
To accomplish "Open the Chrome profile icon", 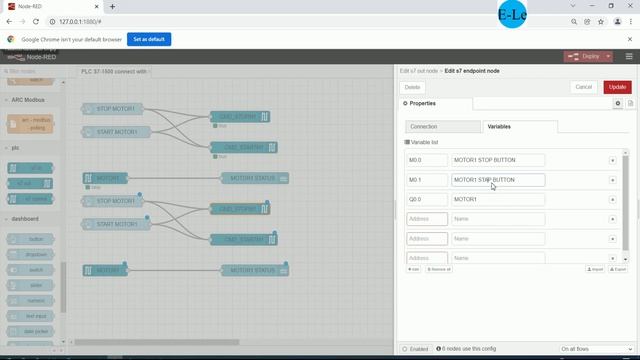I will click(617, 22).
